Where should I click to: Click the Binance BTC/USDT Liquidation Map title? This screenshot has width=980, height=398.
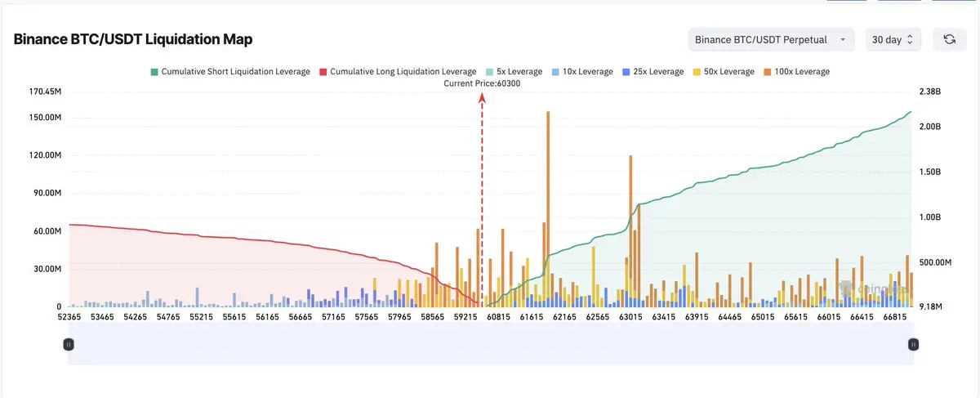pyautogui.click(x=133, y=39)
